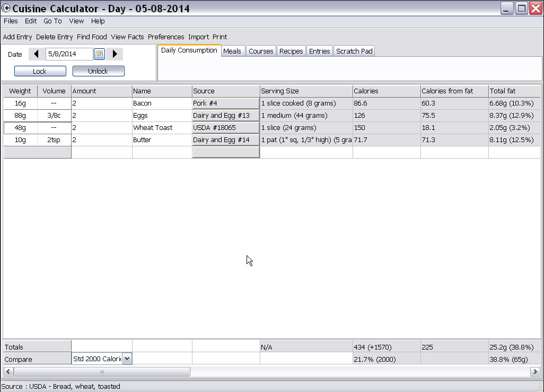Click the Lock button
This screenshot has height=392, width=544.
click(40, 71)
